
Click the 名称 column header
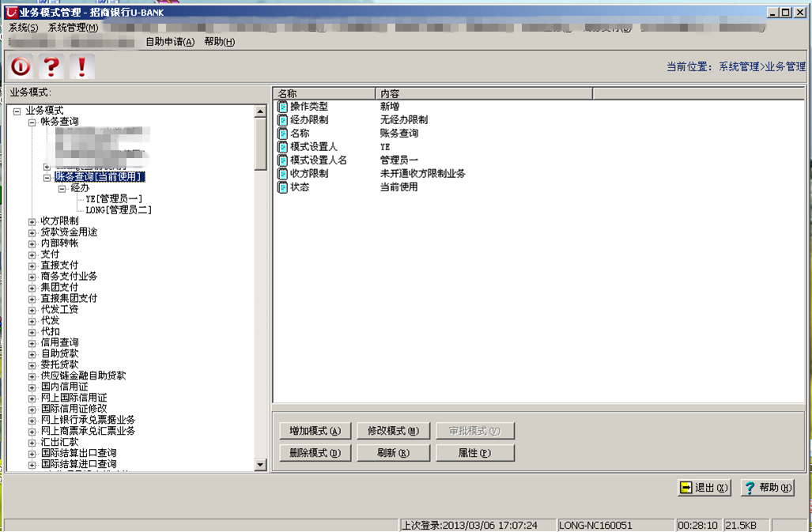pos(324,93)
